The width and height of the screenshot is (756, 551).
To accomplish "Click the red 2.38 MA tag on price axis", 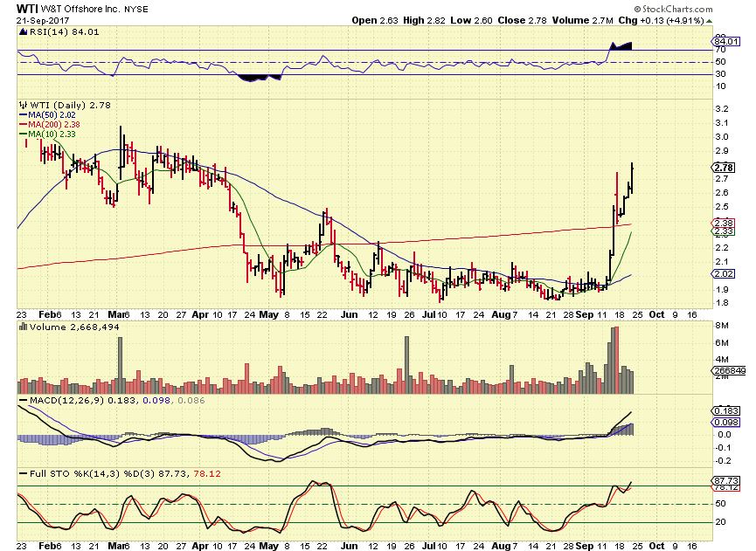I will coord(725,223).
